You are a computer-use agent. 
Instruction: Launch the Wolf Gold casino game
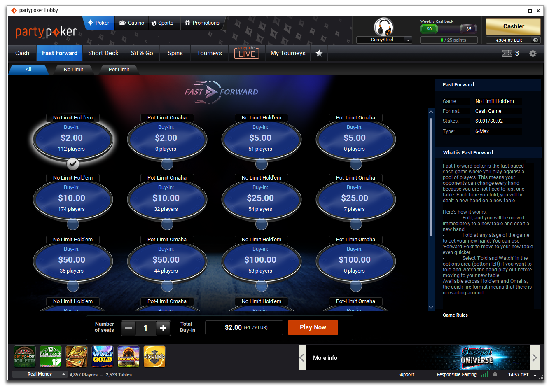[103, 356]
